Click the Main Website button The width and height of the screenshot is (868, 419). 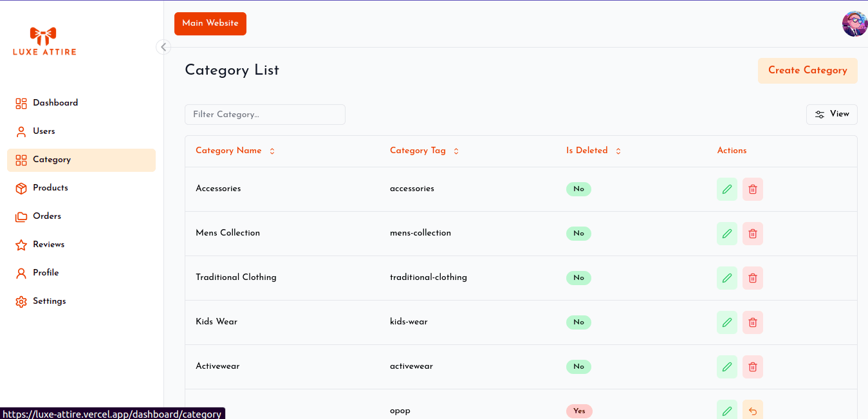pyautogui.click(x=210, y=24)
